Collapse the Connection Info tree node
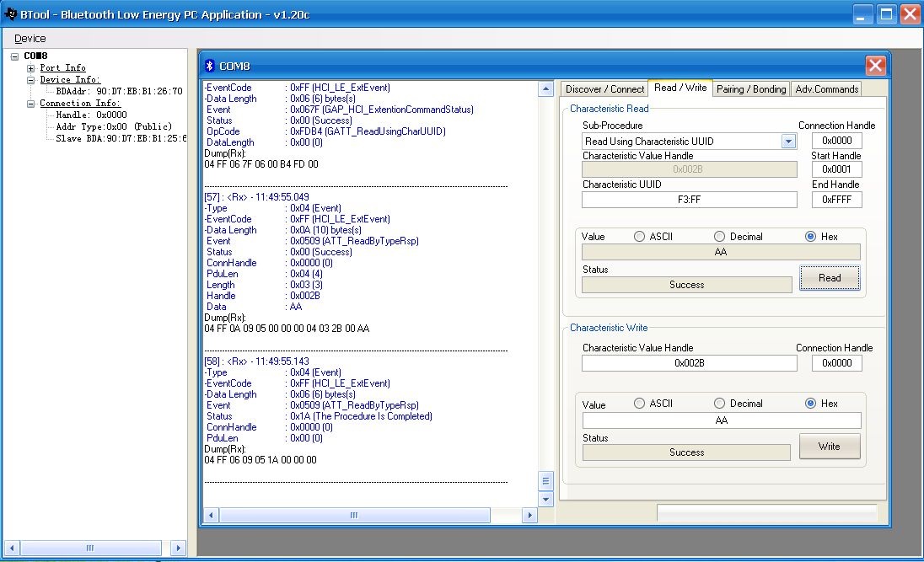The image size is (924, 562). click(30, 104)
